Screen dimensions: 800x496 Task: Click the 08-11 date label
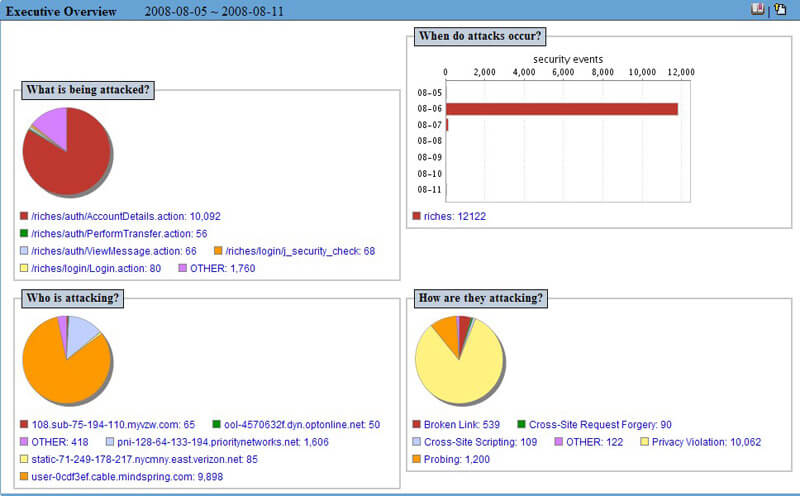pyautogui.click(x=430, y=190)
